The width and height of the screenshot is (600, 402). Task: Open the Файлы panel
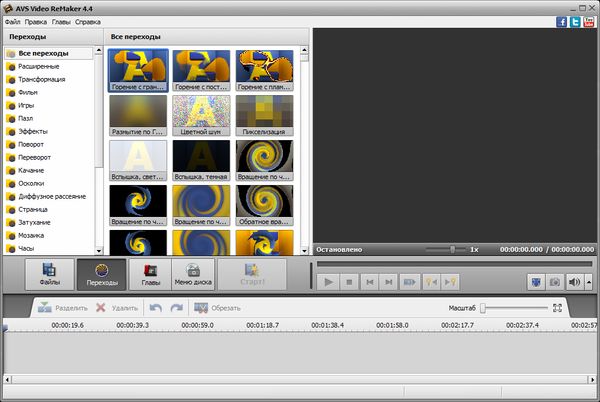49,274
